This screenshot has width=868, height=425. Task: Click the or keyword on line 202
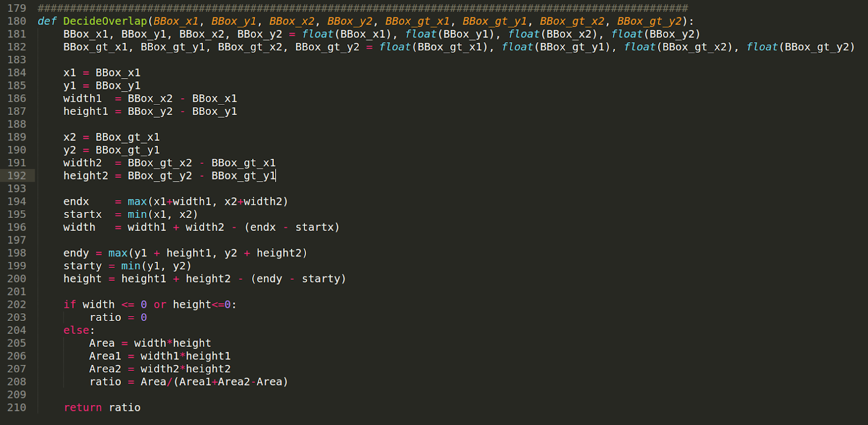pyautogui.click(x=159, y=305)
